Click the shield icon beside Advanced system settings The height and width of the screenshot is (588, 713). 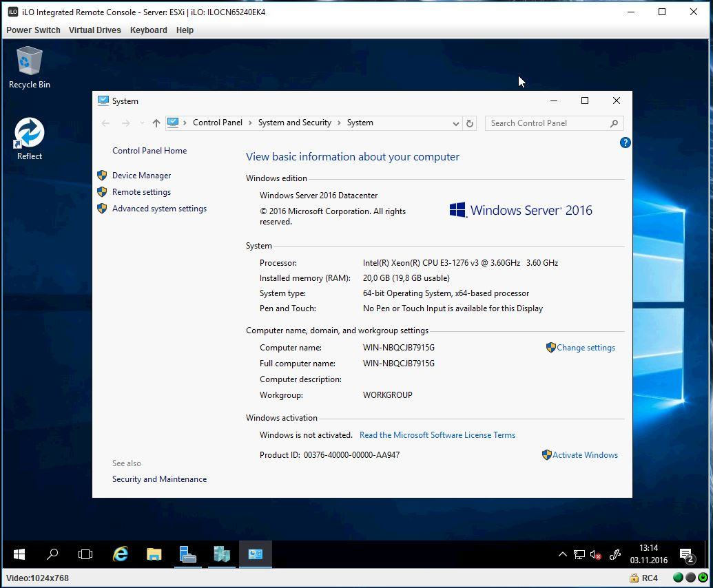tap(102, 209)
